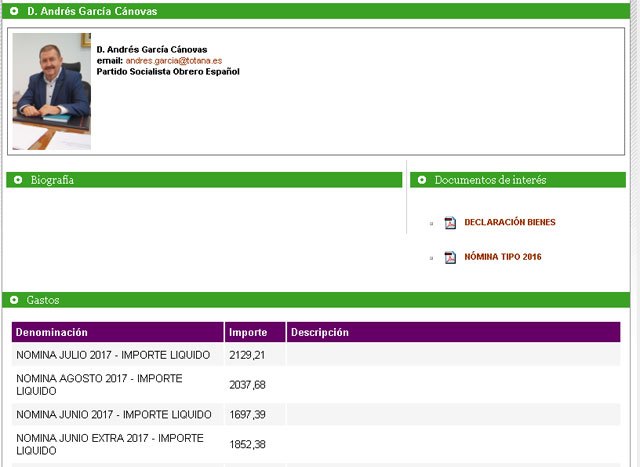Collapse the Gastos section header

click(44, 300)
